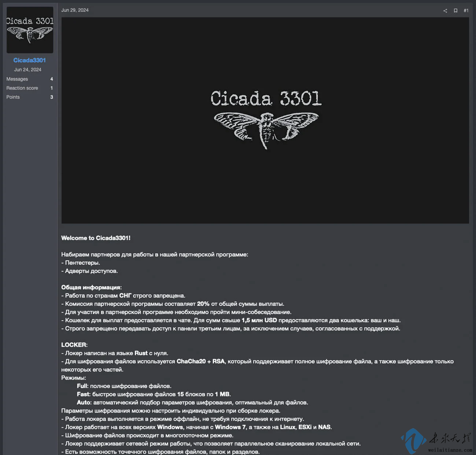Select the Reaction score label
Screen dimensions: 476x455
pyautogui.click(x=22, y=88)
